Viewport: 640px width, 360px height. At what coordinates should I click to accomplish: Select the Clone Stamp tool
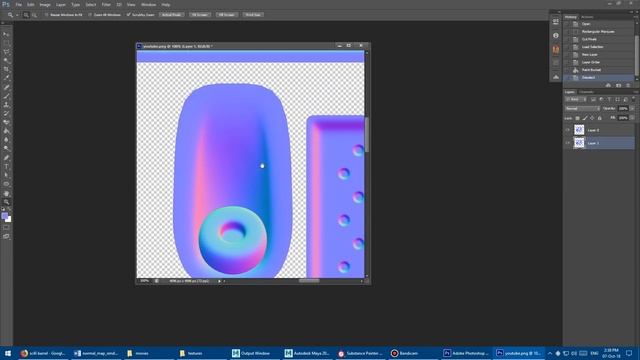[x=6, y=105]
